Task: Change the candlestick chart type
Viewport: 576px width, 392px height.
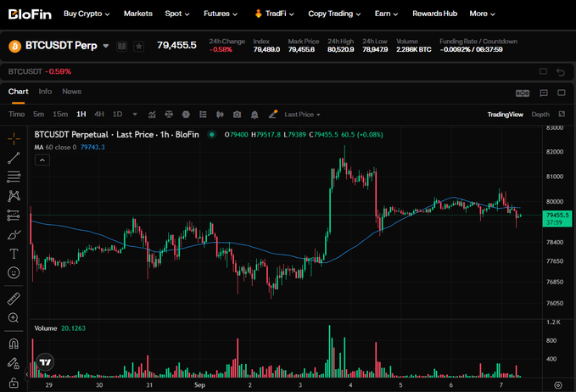Action: click(x=220, y=115)
